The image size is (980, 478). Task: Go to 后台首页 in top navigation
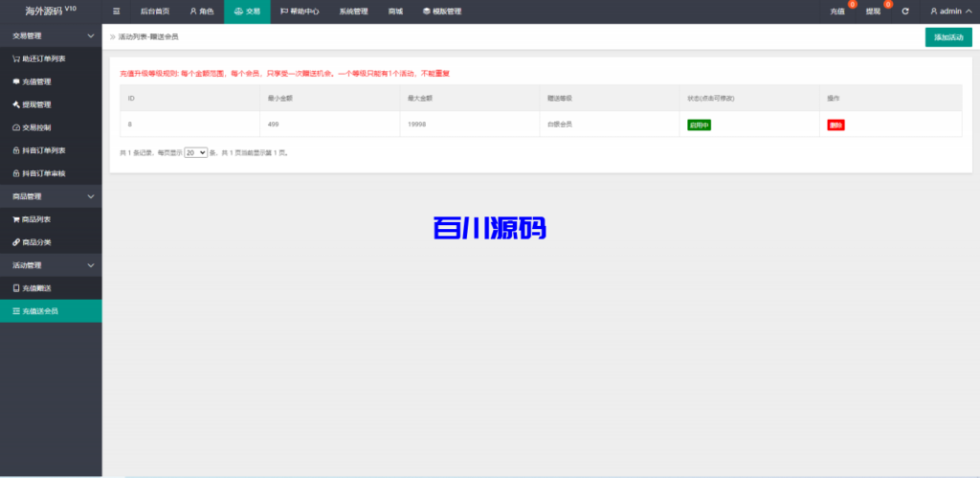155,11
